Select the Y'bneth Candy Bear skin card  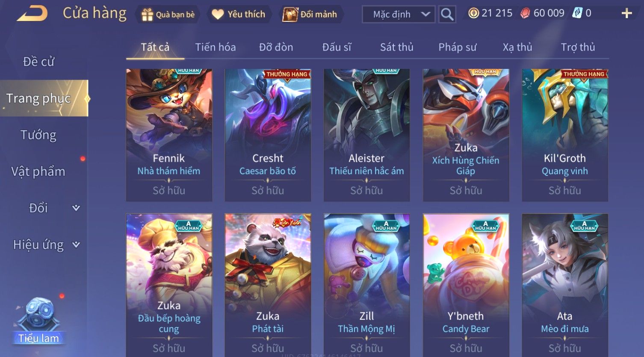coord(466,285)
